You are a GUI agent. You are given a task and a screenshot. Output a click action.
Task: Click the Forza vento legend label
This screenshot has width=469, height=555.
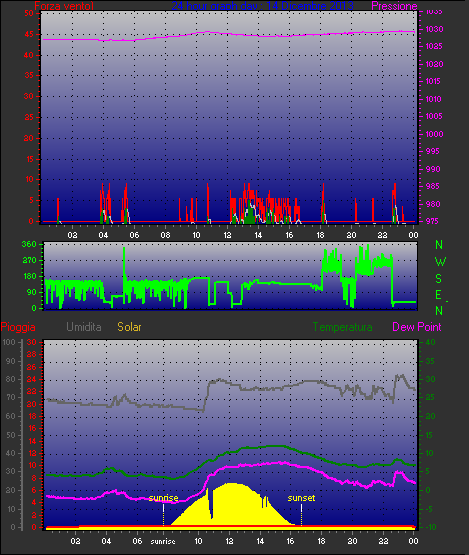[x=64, y=6]
